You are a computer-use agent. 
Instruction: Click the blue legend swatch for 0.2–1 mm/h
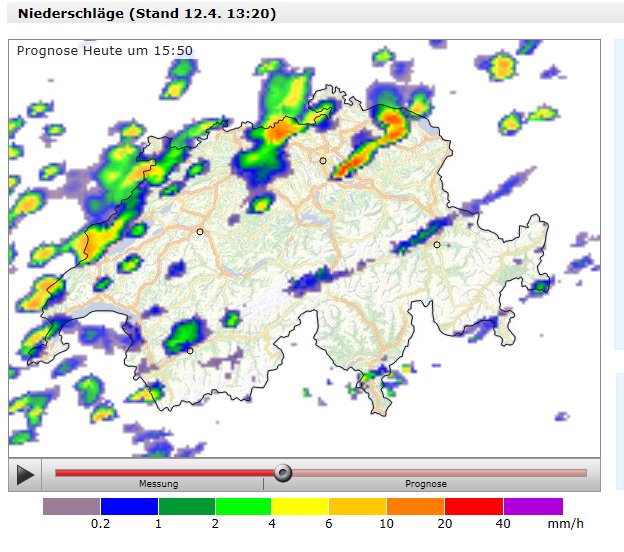pos(129,506)
